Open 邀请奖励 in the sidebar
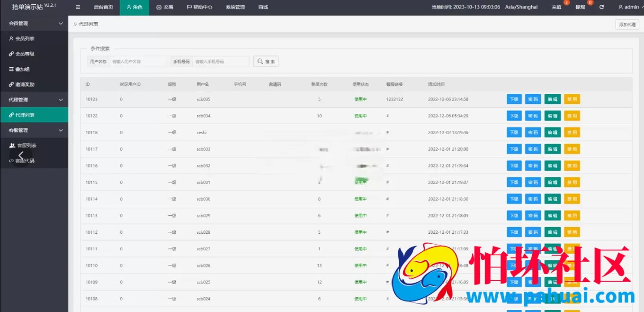644x312 pixels. tap(25, 84)
